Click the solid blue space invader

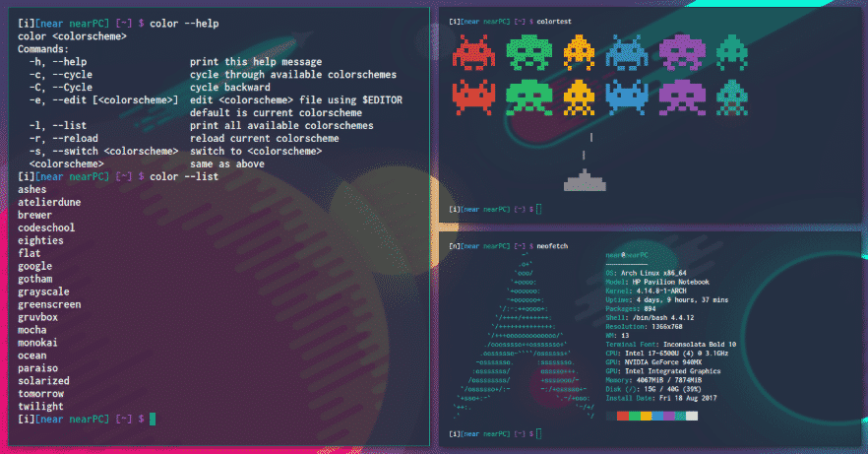[627, 97]
